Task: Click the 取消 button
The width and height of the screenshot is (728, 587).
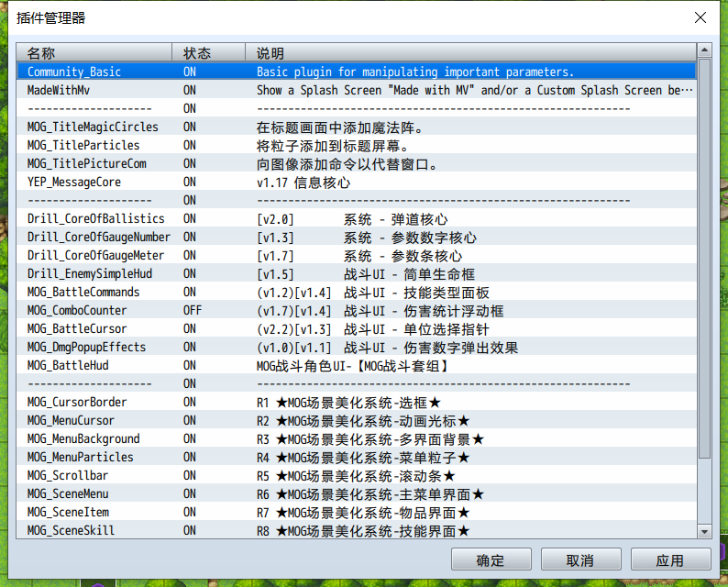Action: [580, 559]
